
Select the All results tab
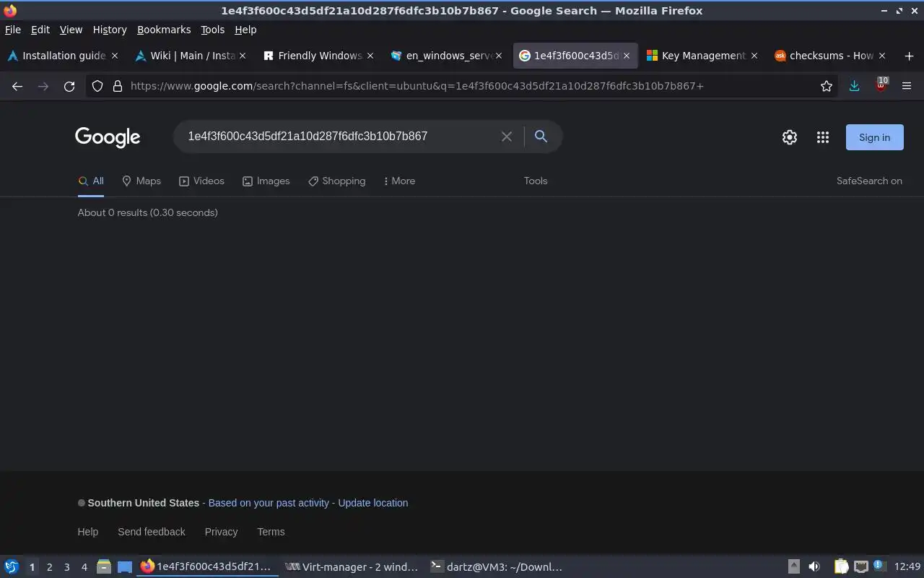(91, 181)
